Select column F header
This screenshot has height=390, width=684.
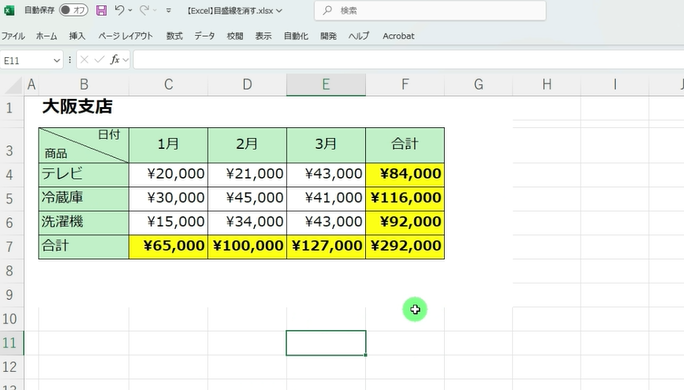pos(405,84)
